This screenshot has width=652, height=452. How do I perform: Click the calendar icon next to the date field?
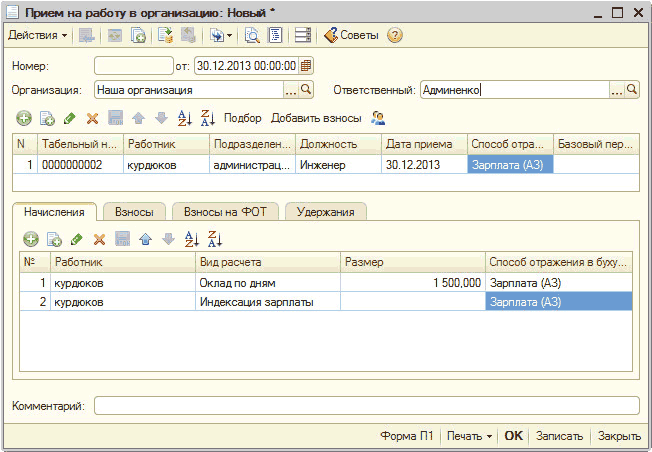tap(306, 66)
